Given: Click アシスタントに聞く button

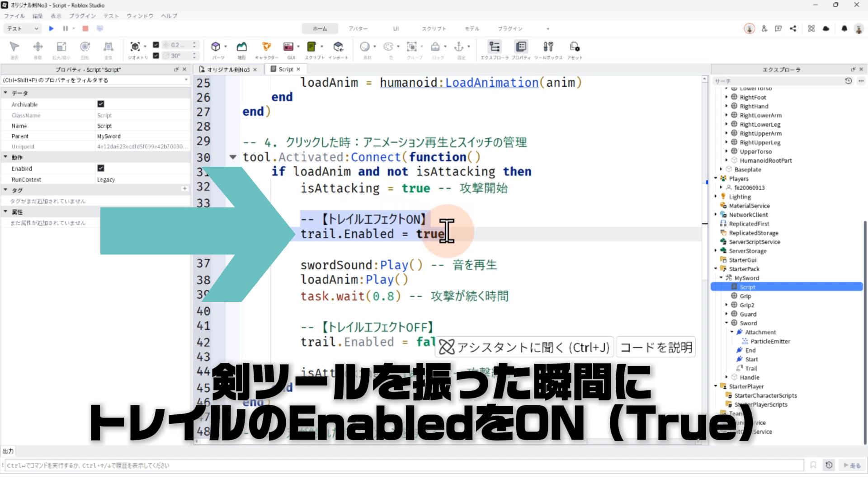Looking at the screenshot, I should 524,347.
